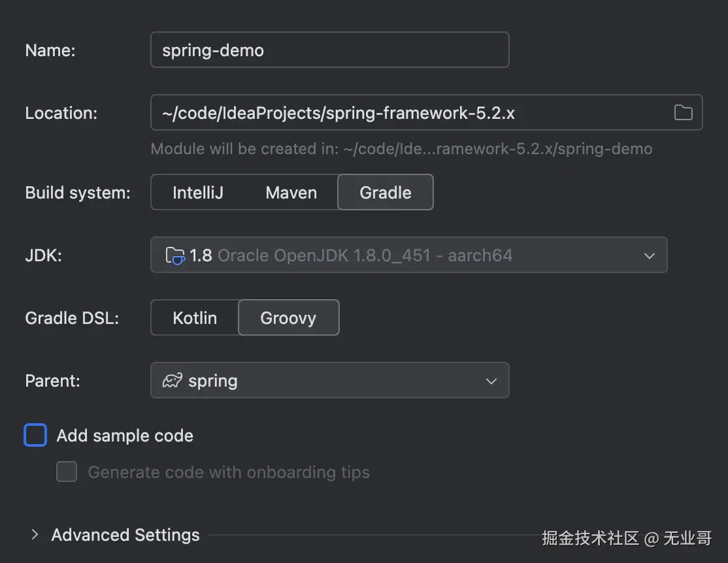Click the spring parent selection text
728x563 pixels.
pyautogui.click(x=213, y=381)
